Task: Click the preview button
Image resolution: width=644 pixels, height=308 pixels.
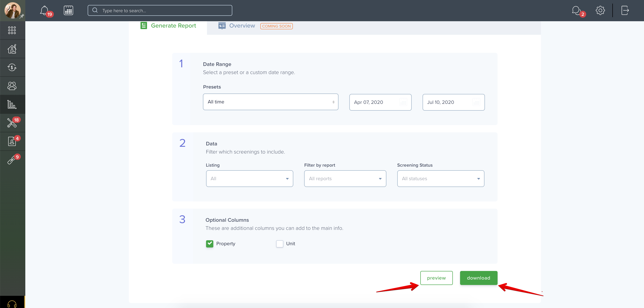Action: [436, 278]
